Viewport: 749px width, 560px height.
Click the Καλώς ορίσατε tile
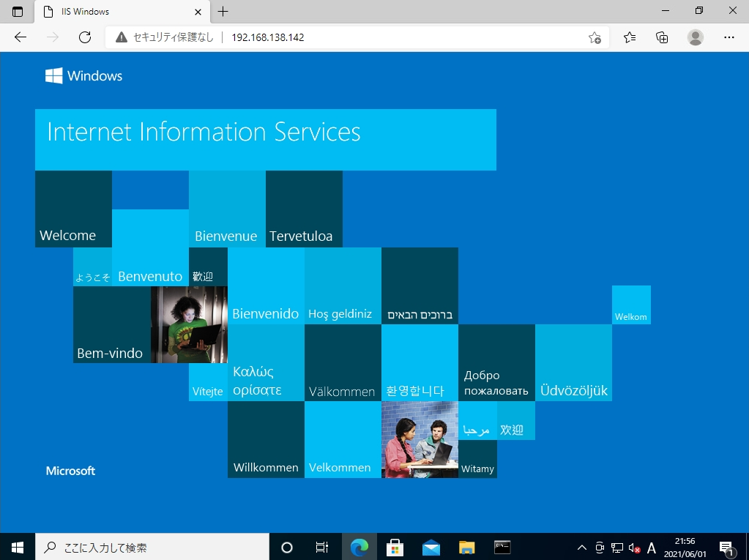click(x=266, y=363)
